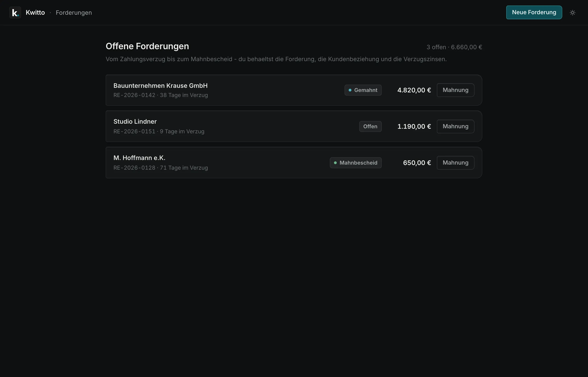
Task: Open the Forderungen breadcrumb
Action: (x=74, y=12)
